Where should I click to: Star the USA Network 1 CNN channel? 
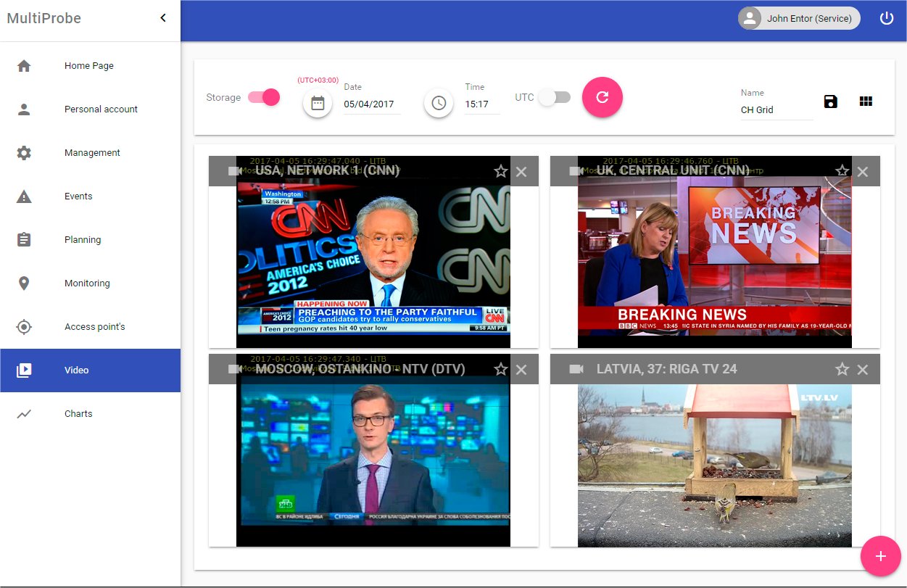pos(500,171)
